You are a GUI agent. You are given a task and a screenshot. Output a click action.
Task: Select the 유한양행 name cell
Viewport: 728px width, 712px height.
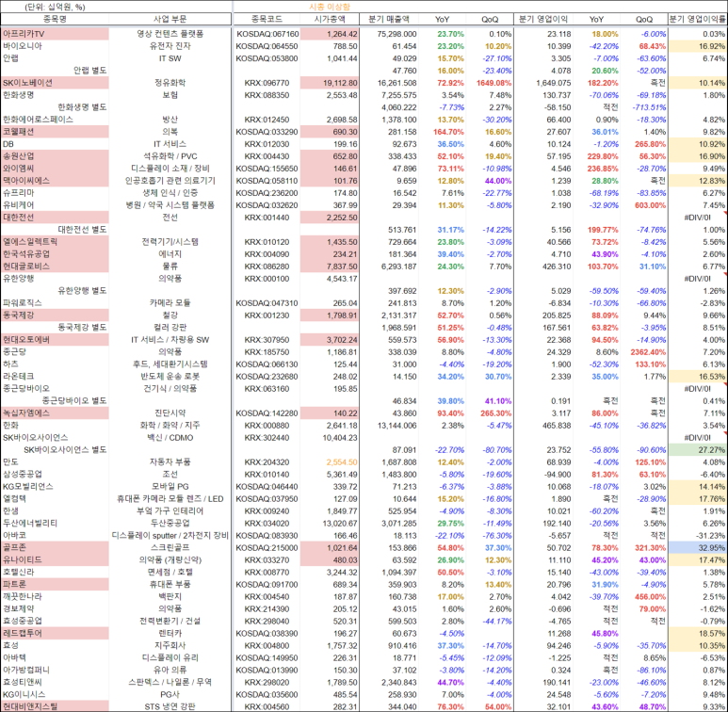pyautogui.click(x=55, y=279)
